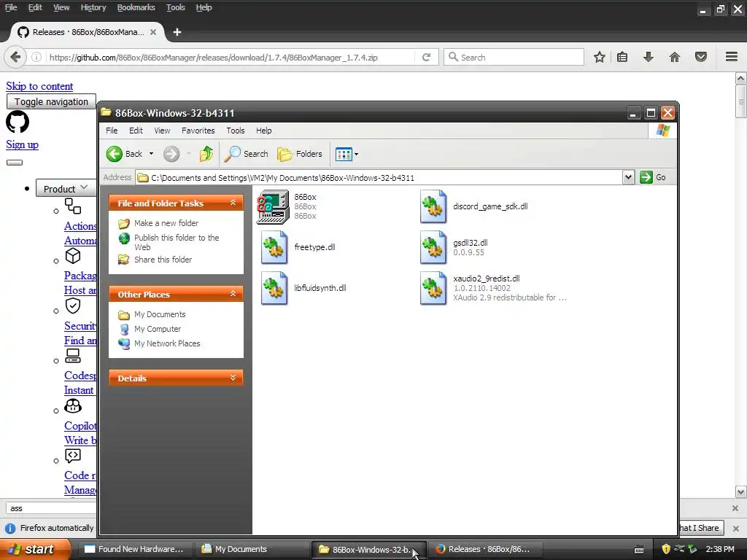Close the Firefox notification bar
The image size is (747, 560).
point(735,528)
